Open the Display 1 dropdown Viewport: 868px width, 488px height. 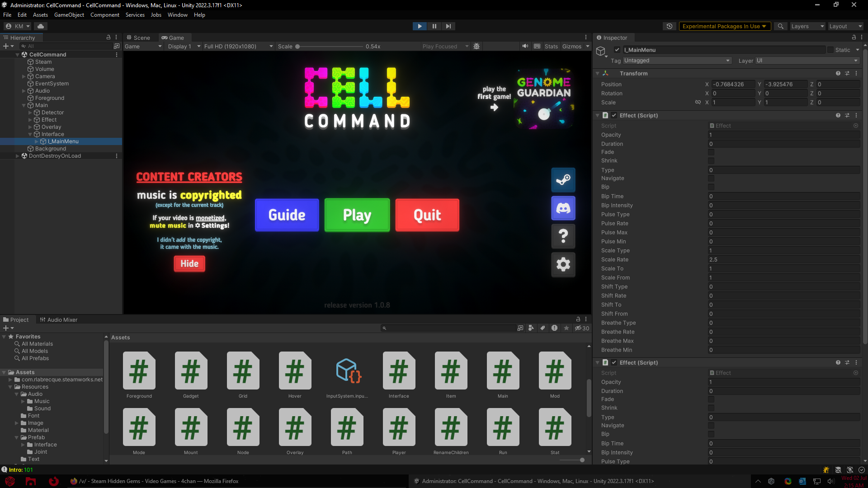pos(184,47)
